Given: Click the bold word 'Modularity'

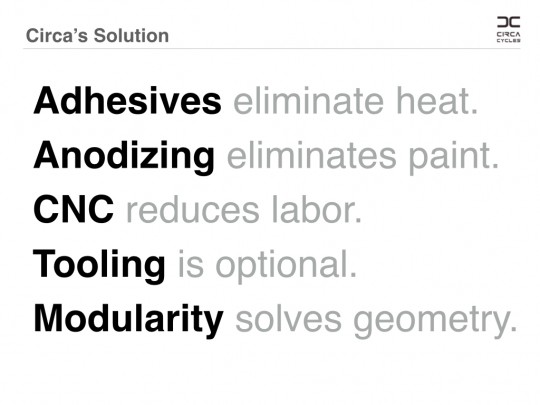Looking at the screenshot, I should [x=128, y=320].
